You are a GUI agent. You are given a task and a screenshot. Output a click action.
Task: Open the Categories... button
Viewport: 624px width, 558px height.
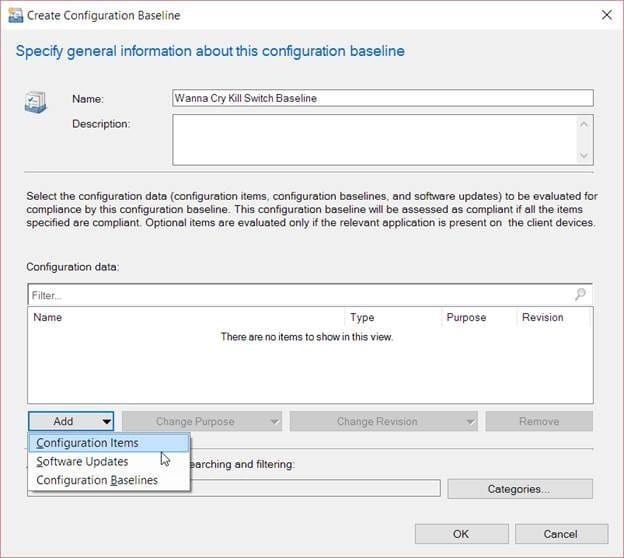(520, 489)
